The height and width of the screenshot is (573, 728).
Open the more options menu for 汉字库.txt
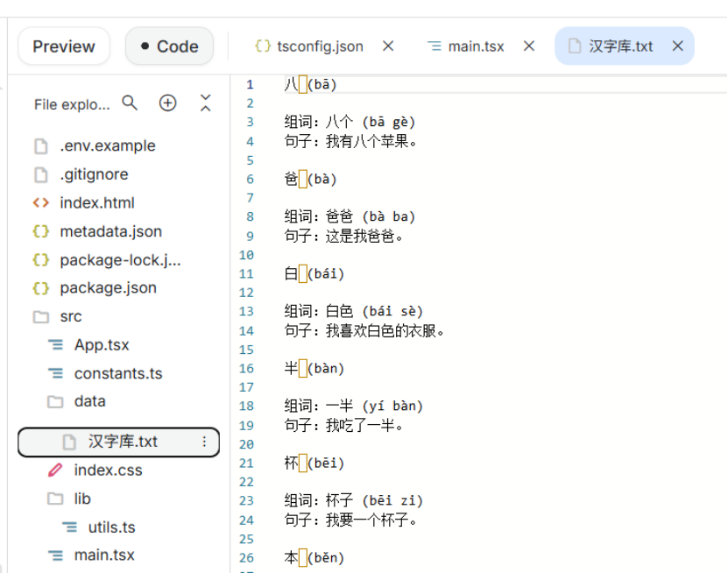tap(204, 442)
